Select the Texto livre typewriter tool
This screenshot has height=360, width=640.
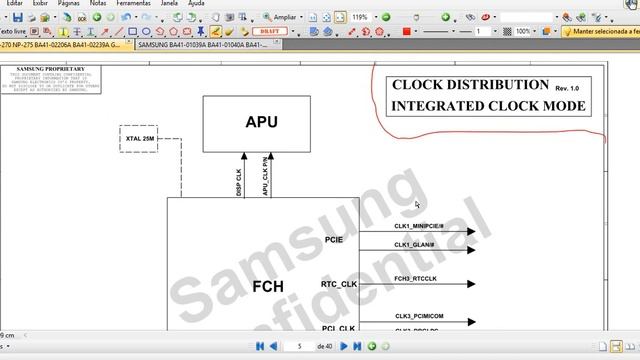click(13, 31)
